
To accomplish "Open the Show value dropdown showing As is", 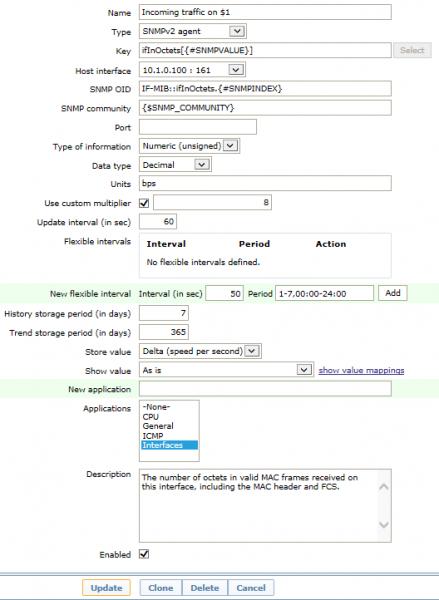I will pos(226,370).
